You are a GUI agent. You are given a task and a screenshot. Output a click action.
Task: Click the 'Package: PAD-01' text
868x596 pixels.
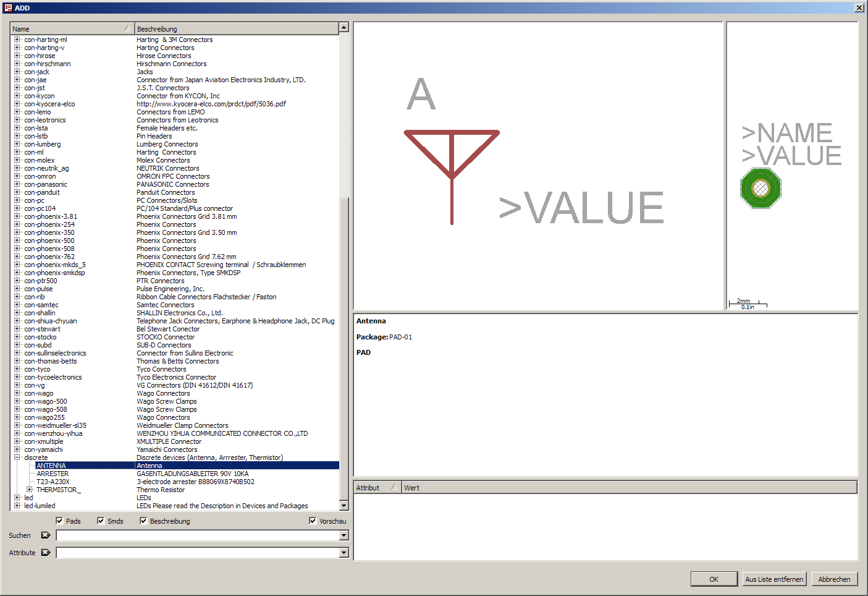(384, 337)
